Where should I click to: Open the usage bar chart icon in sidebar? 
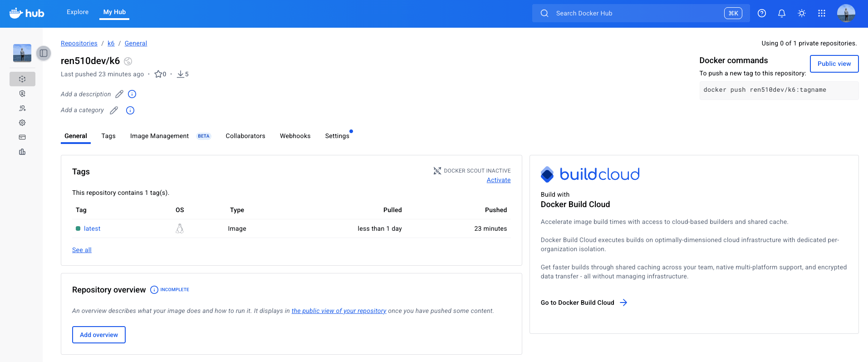(22, 152)
